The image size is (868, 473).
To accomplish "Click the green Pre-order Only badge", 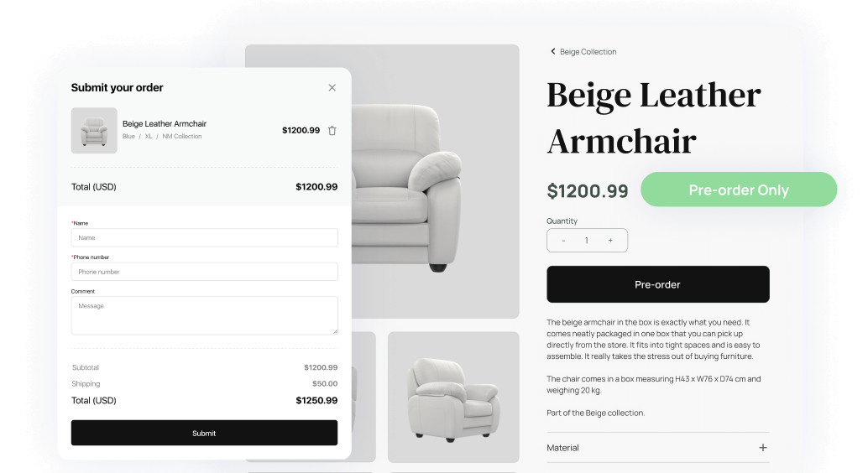I will 739,190.
